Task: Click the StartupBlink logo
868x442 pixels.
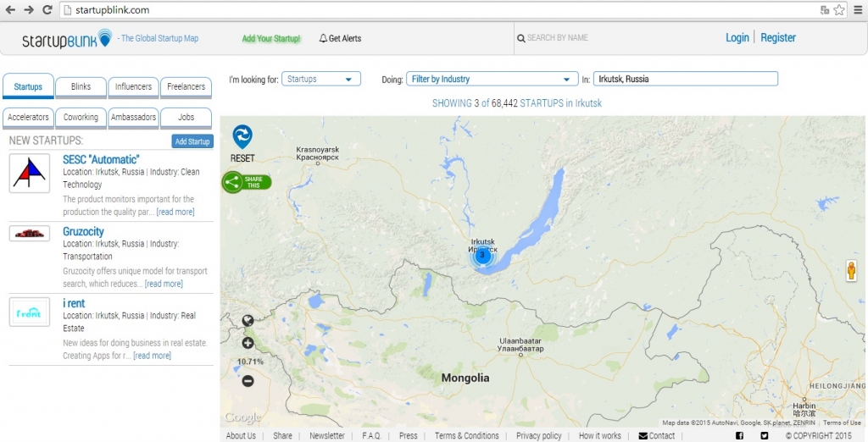Action: [x=67, y=39]
